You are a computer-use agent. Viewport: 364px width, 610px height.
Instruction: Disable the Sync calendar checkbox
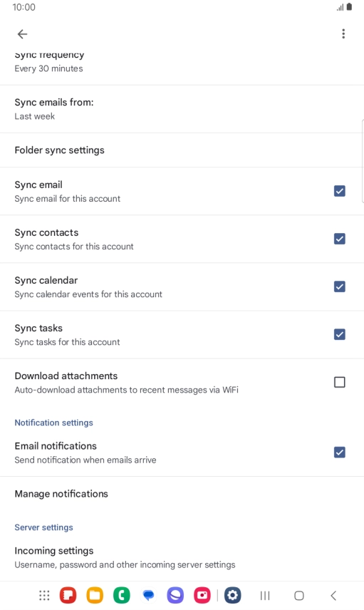[x=340, y=286]
